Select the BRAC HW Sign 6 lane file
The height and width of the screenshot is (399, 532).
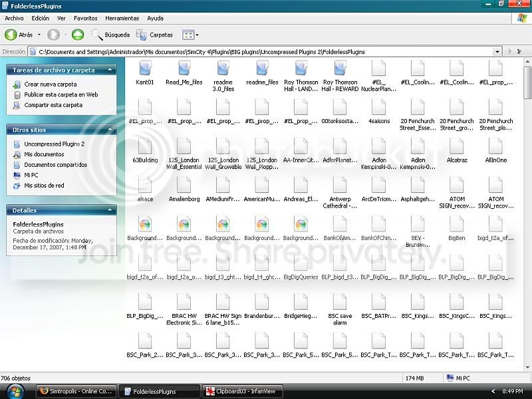click(223, 303)
